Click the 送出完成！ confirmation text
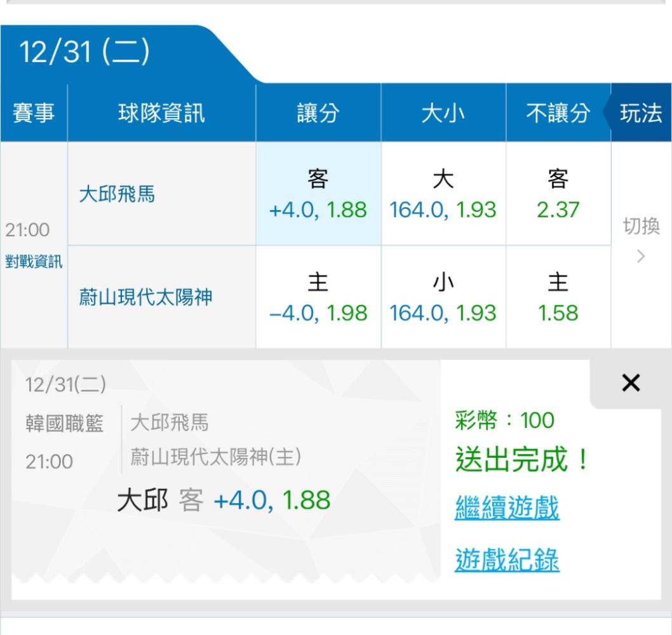 (523, 459)
